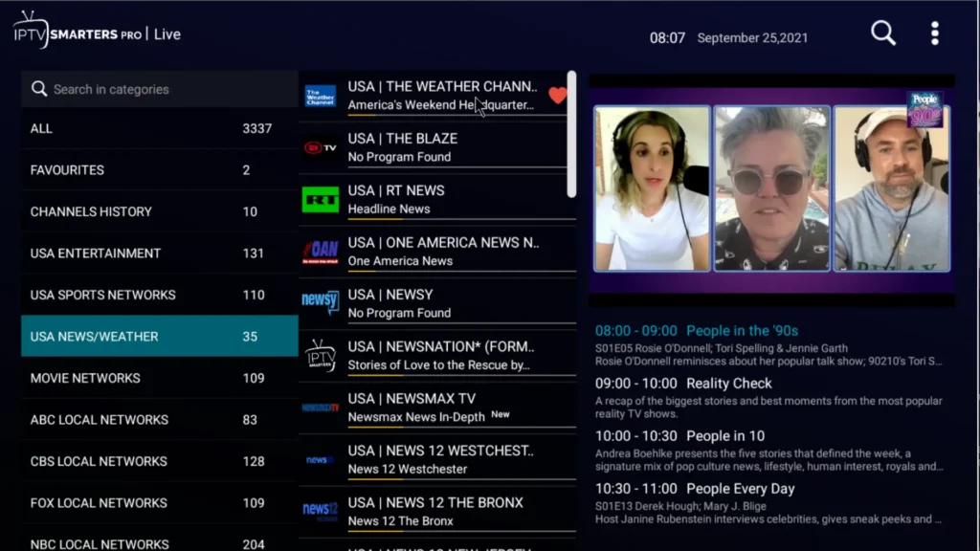Play USA | THE BLAZE channel
Viewport: 980px width, 551px height.
[x=437, y=147]
